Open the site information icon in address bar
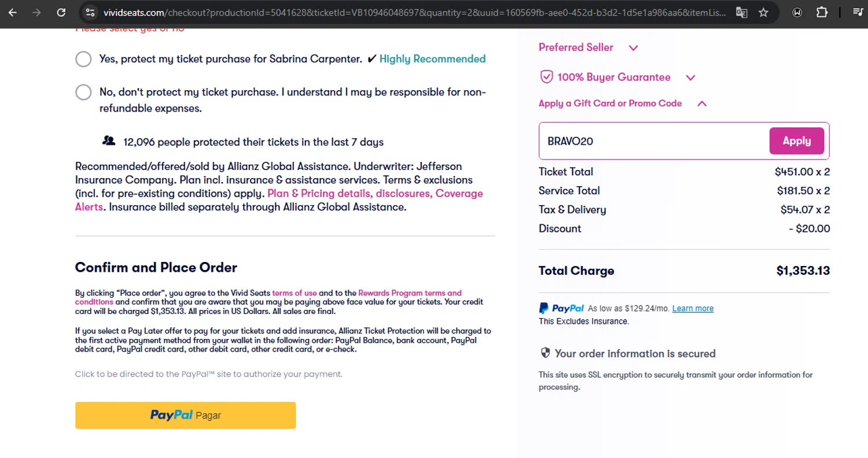Viewport: 868px width, 458px height. [89, 12]
